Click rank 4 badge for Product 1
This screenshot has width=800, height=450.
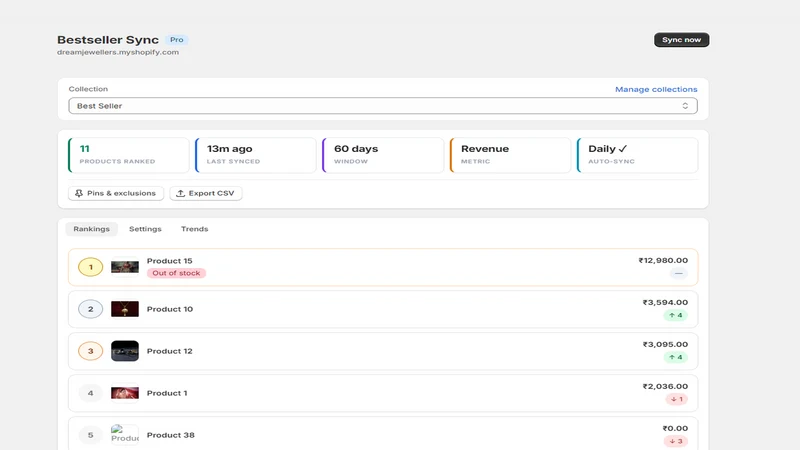click(90, 393)
